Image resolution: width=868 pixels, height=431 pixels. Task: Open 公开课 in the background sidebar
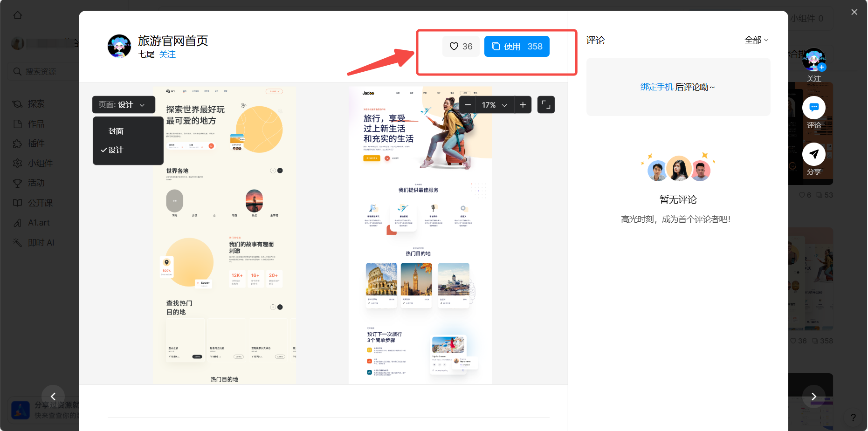pyautogui.click(x=33, y=203)
